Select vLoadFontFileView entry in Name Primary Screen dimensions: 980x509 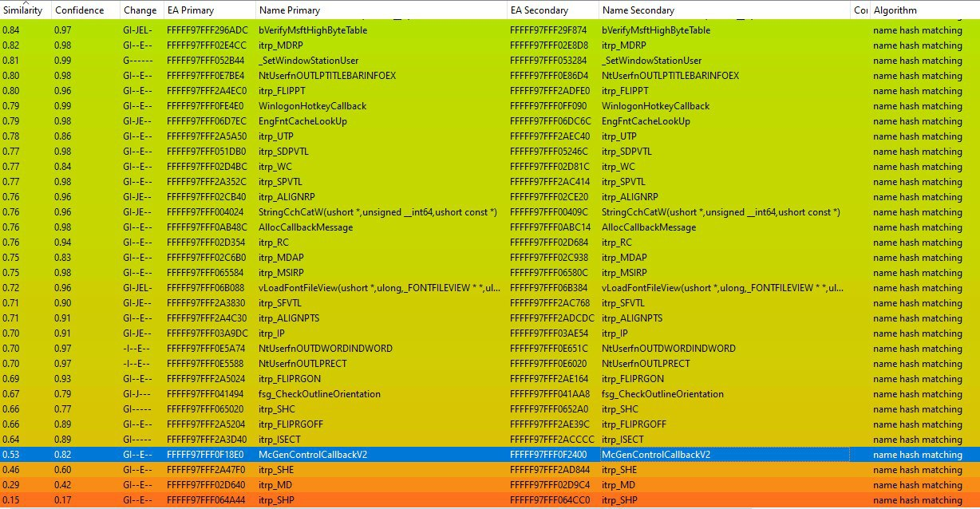(x=380, y=288)
